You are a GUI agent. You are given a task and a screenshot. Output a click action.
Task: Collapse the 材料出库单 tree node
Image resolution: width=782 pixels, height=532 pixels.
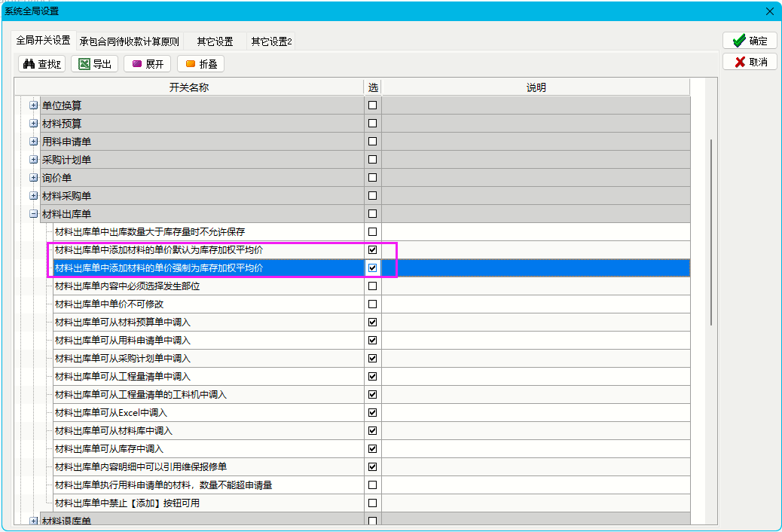33,214
